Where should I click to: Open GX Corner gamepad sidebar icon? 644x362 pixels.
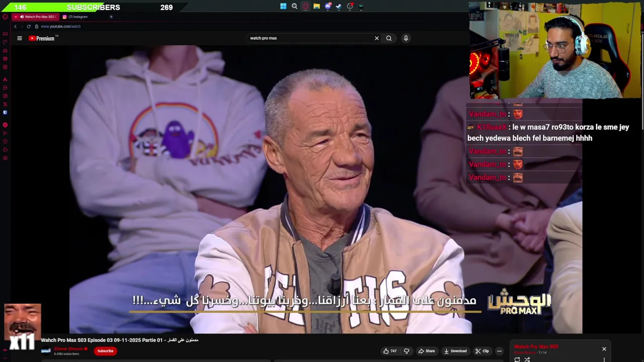click(6, 34)
